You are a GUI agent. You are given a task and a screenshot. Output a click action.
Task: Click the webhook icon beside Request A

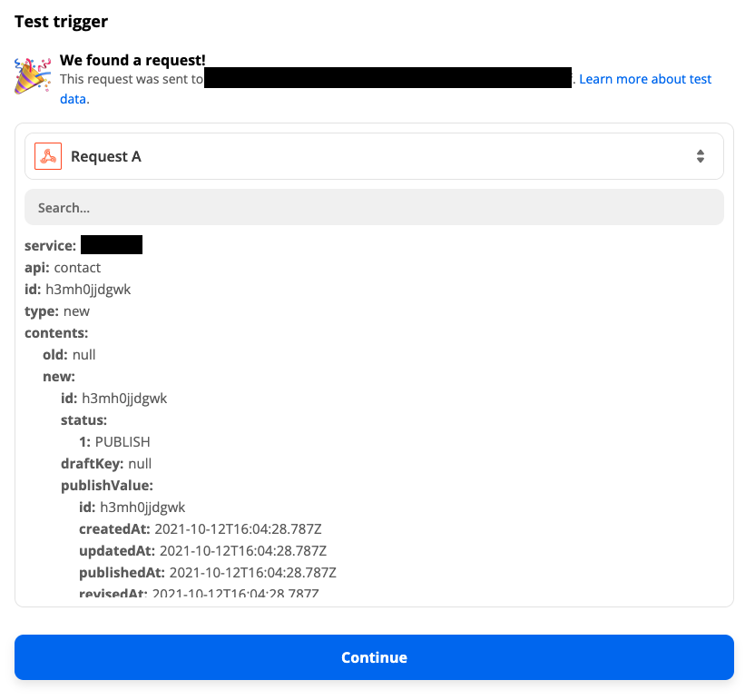(48, 156)
